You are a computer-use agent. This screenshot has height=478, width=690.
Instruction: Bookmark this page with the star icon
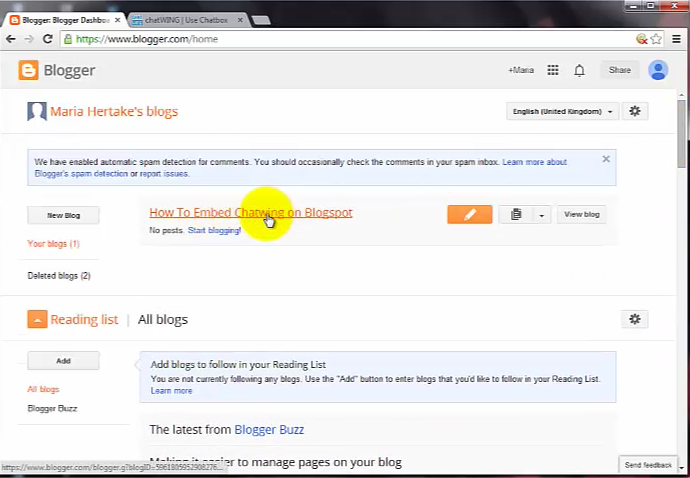coord(656,39)
